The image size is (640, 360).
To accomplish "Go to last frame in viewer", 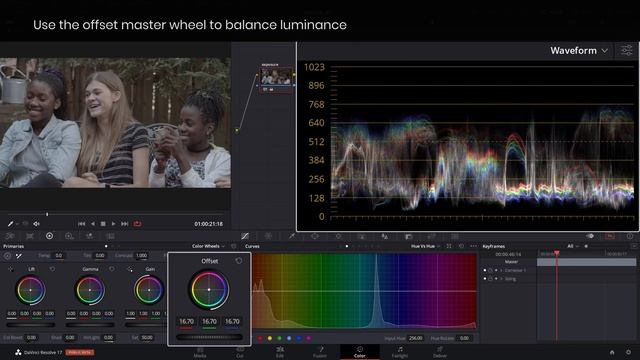I will (124, 224).
